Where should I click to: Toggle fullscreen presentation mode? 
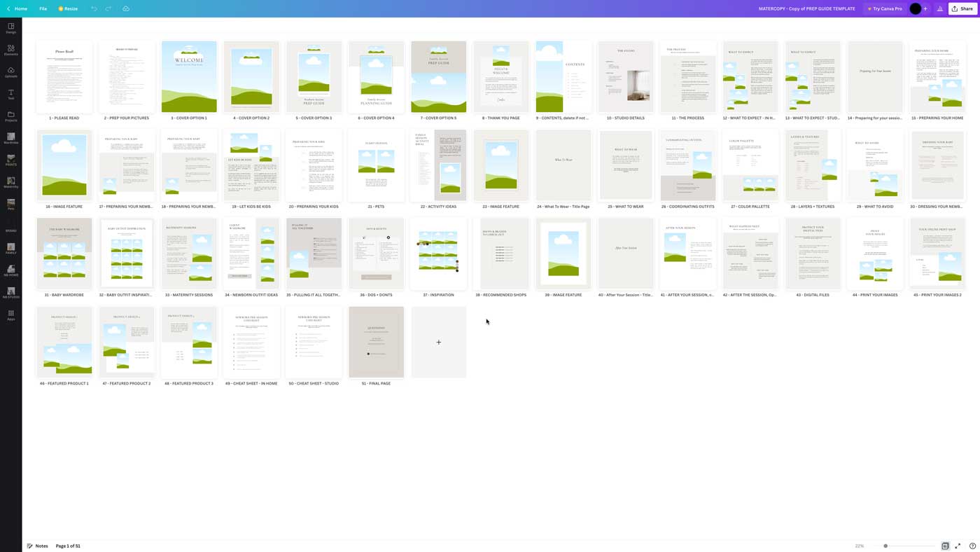pos(958,546)
